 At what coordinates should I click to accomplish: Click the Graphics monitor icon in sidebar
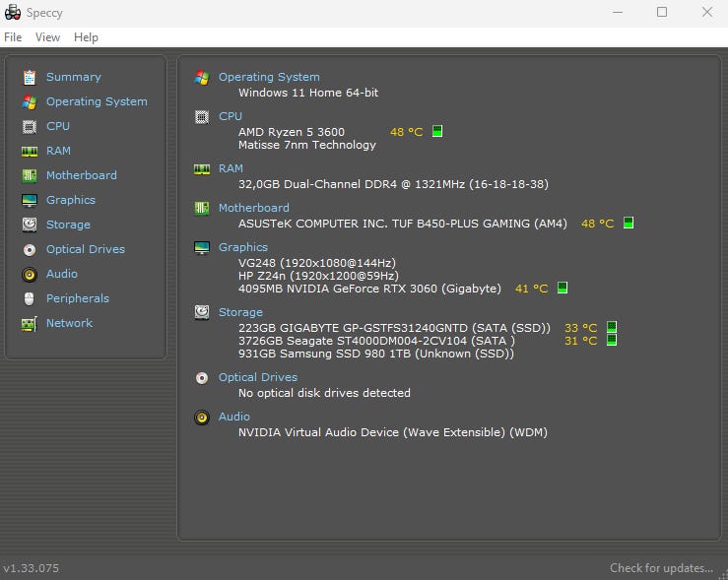tap(29, 200)
